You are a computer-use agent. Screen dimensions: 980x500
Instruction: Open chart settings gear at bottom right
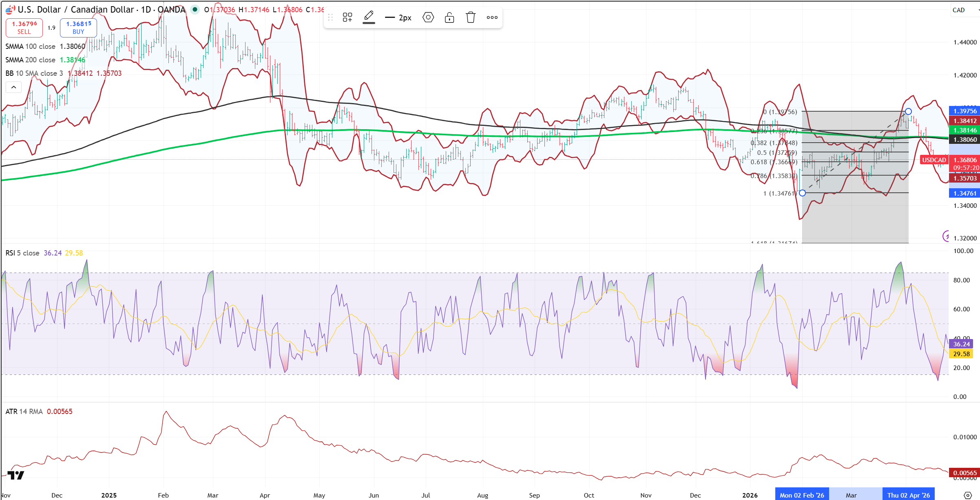point(967,495)
